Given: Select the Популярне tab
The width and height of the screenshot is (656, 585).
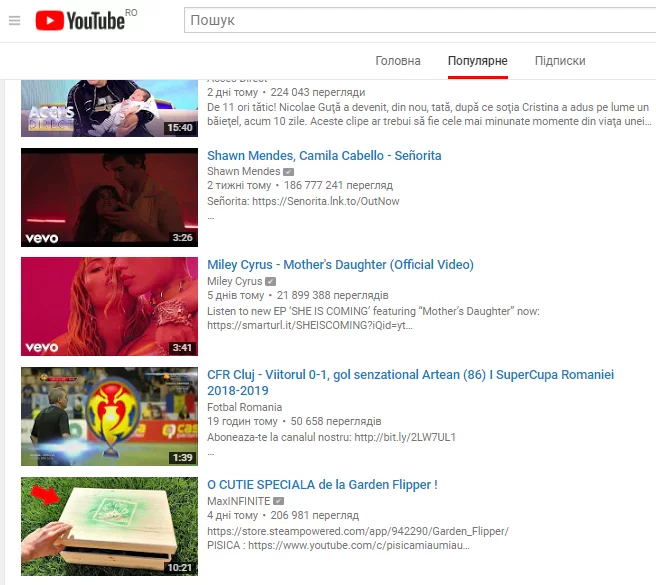Looking at the screenshot, I should click(x=478, y=61).
